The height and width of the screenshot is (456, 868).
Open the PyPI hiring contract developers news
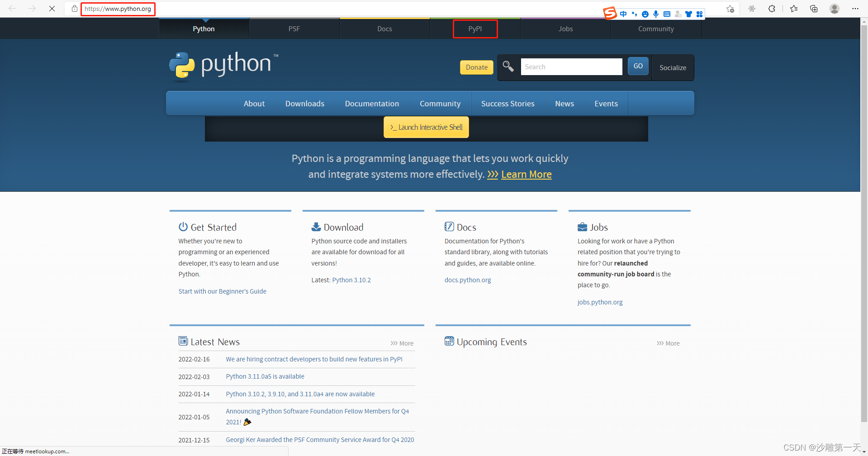coord(314,359)
